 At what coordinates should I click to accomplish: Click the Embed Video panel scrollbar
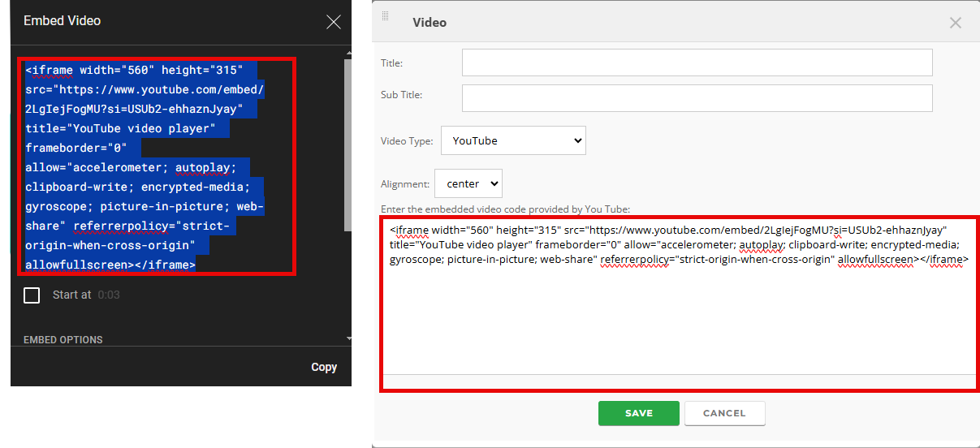point(348,146)
